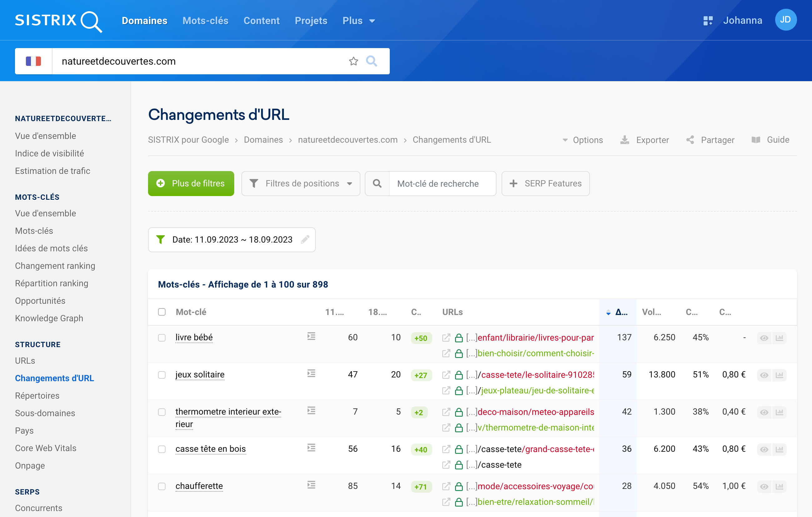This screenshot has height=517, width=812.
Task: Click the SISTRIX logo
Action: [x=58, y=21]
